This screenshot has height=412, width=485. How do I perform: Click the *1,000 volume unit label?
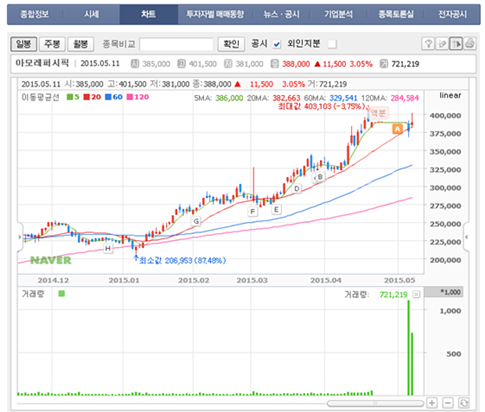(x=444, y=292)
